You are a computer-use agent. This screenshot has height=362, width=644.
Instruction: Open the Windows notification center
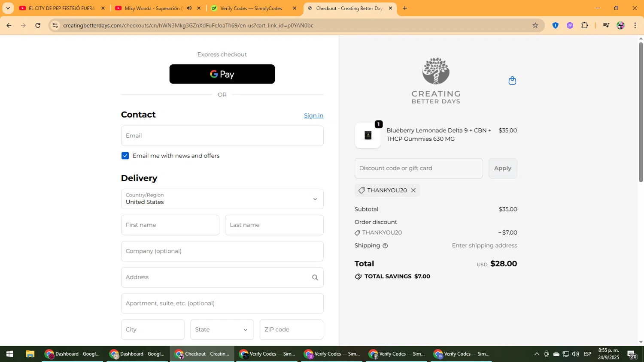point(632,354)
